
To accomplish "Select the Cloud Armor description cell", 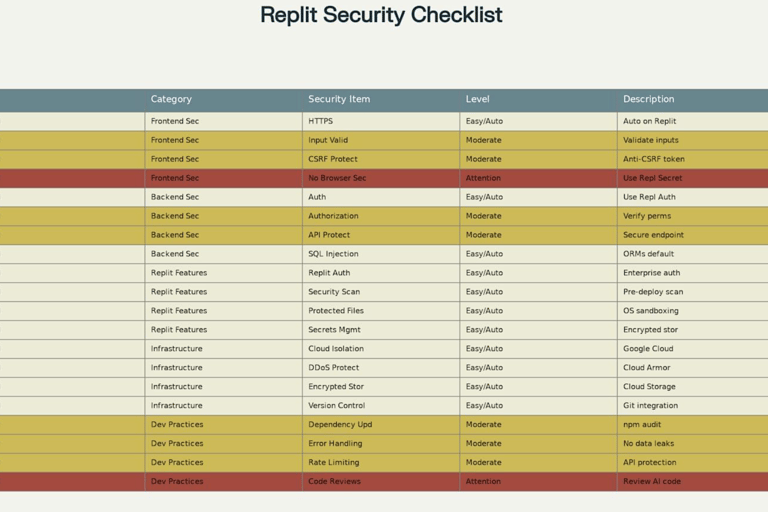I will point(693,367).
